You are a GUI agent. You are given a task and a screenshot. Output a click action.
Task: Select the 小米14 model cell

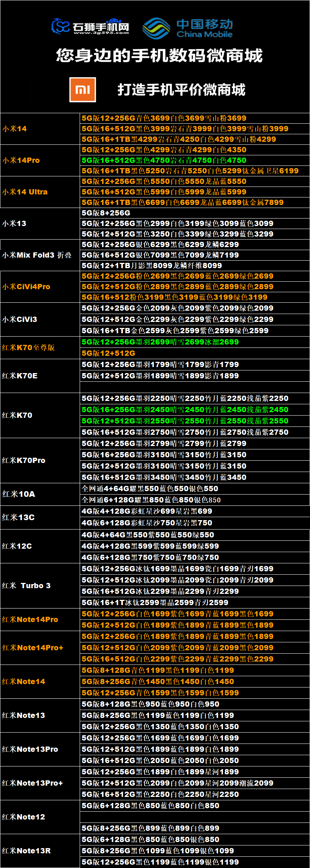40,129
